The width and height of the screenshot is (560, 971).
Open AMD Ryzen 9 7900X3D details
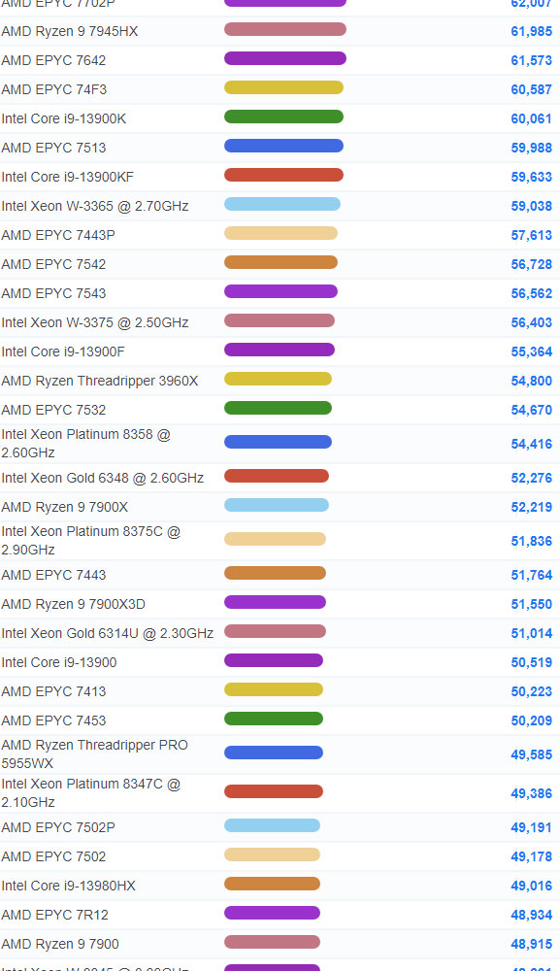pos(73,604)
